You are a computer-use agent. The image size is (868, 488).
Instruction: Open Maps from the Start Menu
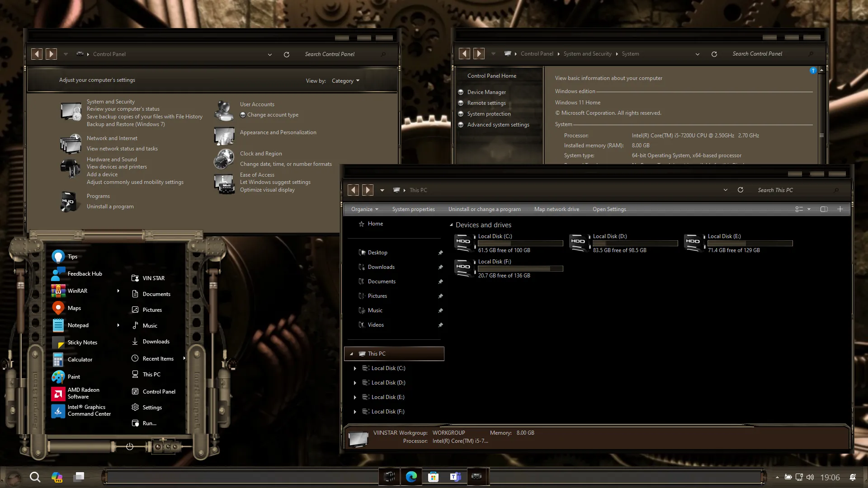pos(74,307)
